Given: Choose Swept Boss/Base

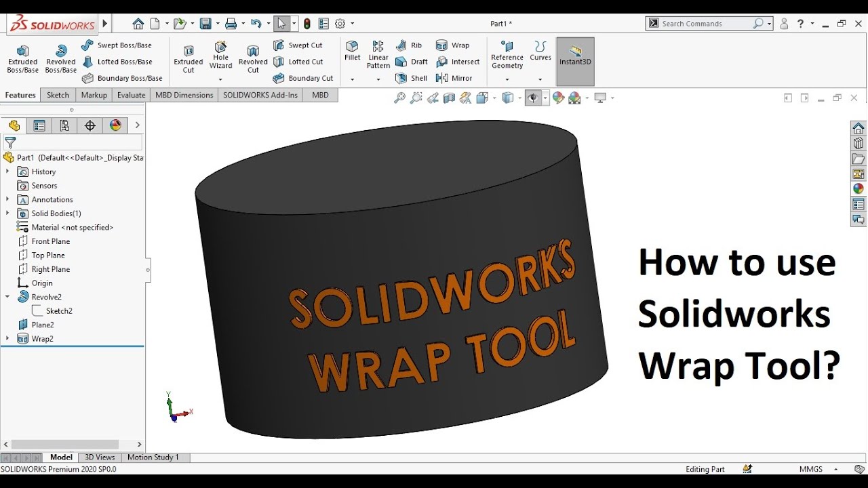Looking at the screenshot, I should 117,45.
